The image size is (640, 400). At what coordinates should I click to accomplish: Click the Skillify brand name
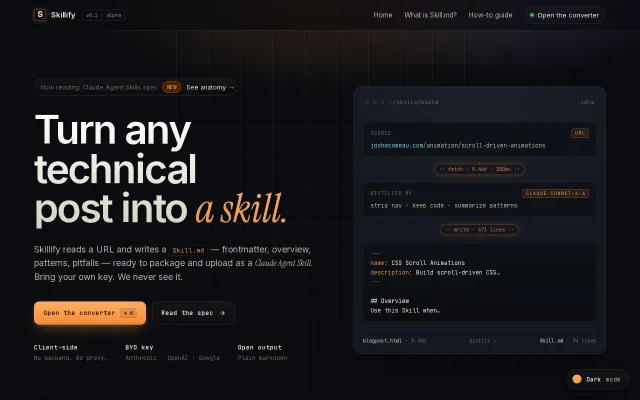(x=63, y=15)
